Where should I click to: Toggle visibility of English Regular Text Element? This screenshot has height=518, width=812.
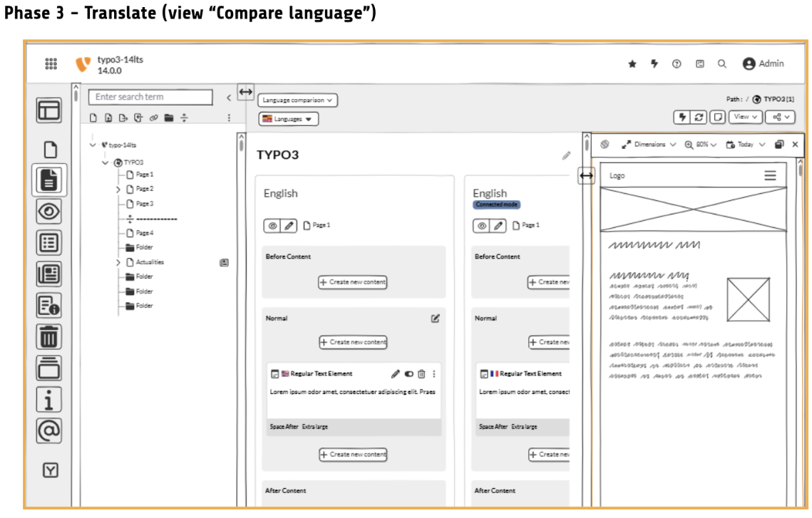pyautogui.click(x=408, y=374)
